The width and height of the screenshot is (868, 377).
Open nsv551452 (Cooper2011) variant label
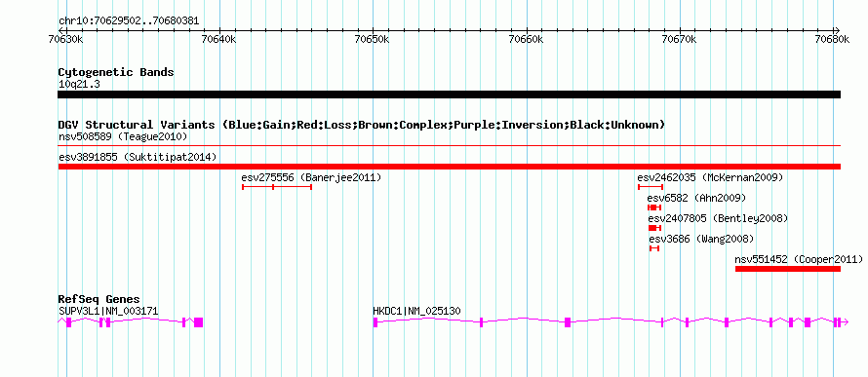pos(799,259)
